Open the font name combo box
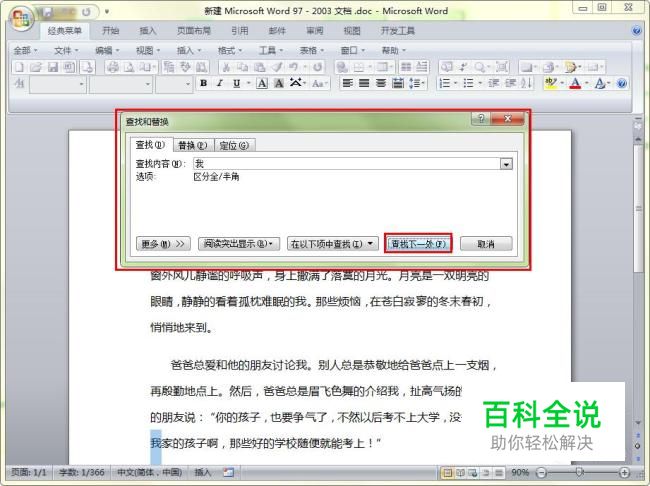This screenshot has height=486, width=650. click(x=120, y=84)
